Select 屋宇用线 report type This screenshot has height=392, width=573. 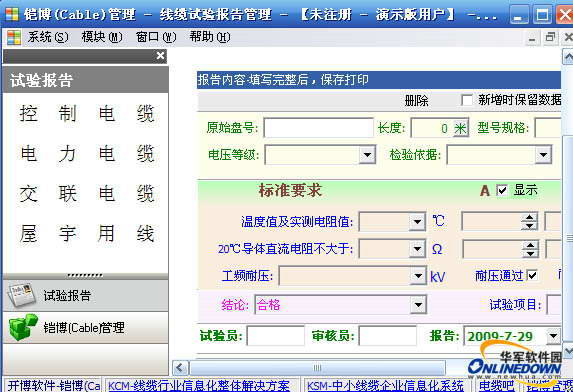(87, 234)
